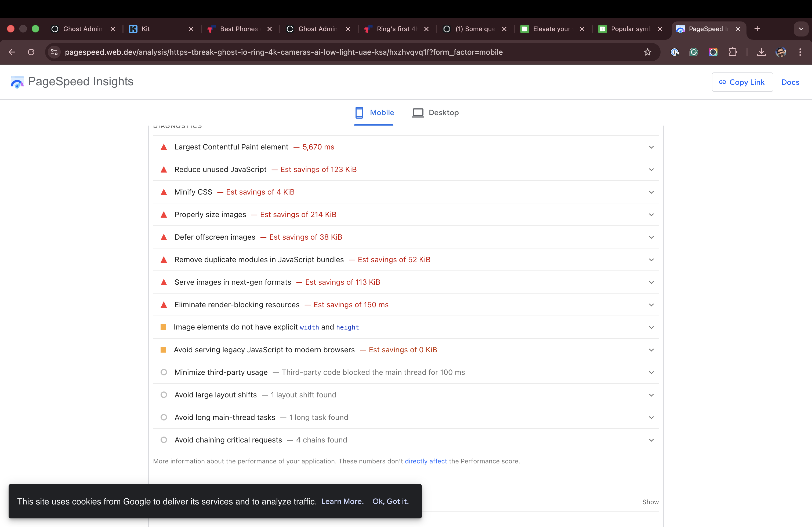
Task: Expand the Reduce unused JavaScript audit
Action: [651, 170]
